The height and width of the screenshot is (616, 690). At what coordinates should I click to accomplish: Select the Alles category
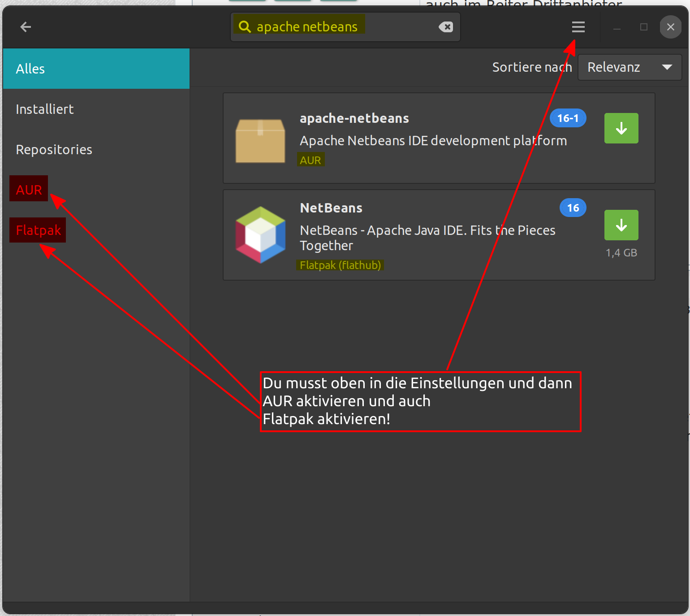[x=30, y=68]
